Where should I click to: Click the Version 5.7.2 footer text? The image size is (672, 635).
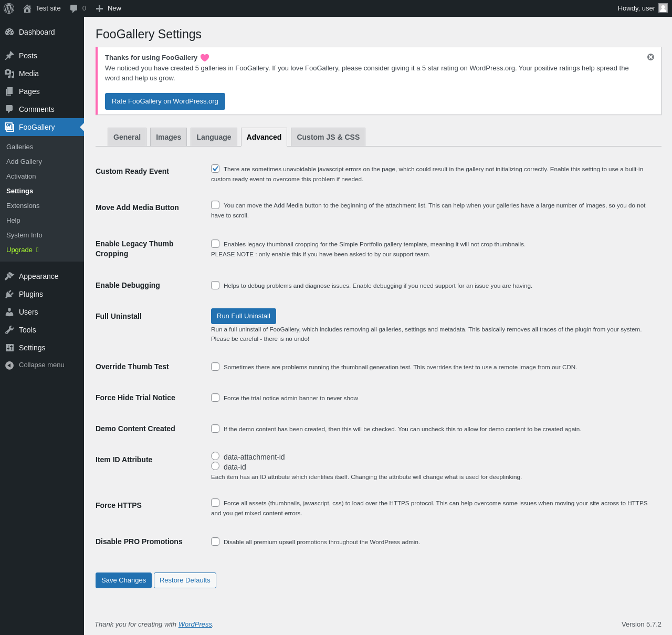(x=642, y=624)
